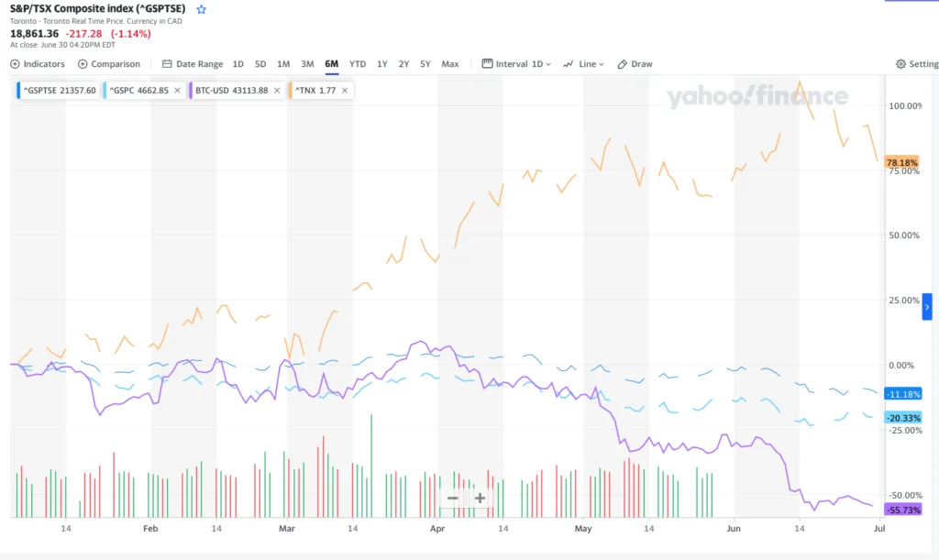Click the BTC-USD purple color legend chip
Viewport: 939px width, 560px height.
(190, 91)
